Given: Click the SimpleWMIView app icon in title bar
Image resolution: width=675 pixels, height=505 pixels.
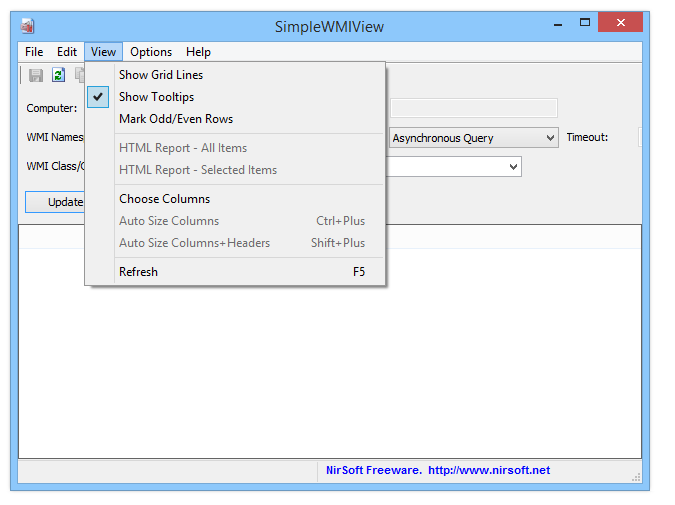Looking at the screenshot, I should point(28,26).
